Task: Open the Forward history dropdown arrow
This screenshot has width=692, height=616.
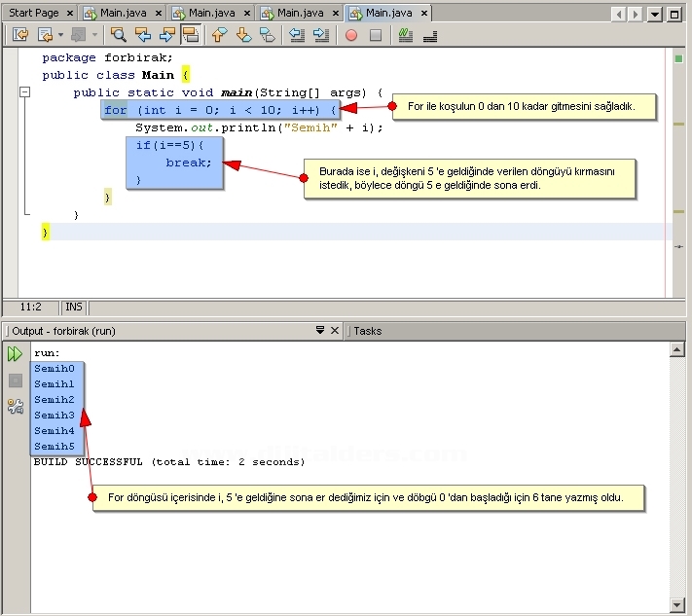Action: point(94,34)
